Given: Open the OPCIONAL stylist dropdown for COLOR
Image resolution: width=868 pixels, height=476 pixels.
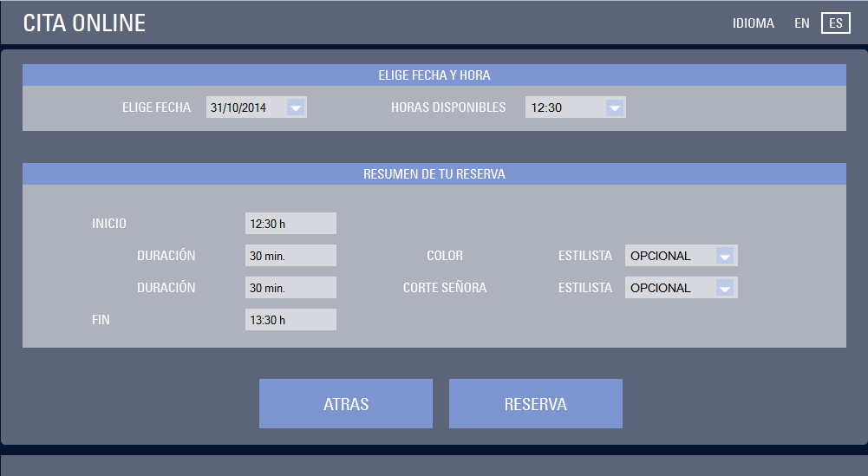Looking at the screenshot, I should (x=669, y=256).
